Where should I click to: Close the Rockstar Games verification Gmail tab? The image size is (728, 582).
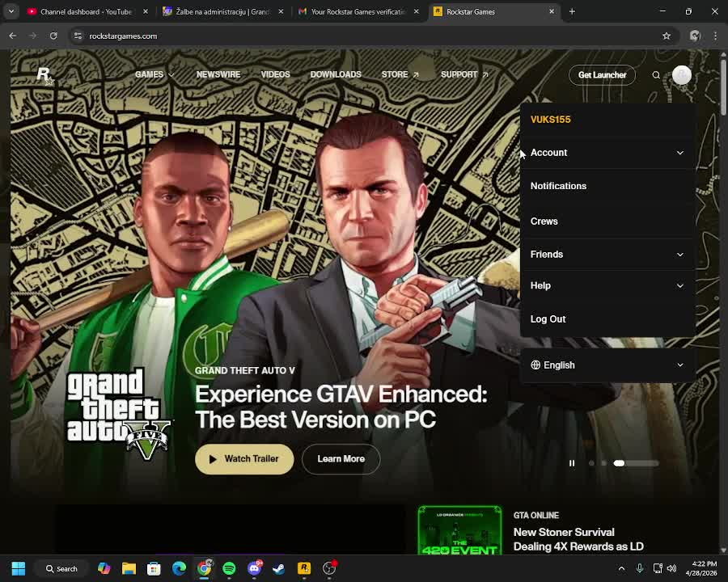(x=416, y=11)
